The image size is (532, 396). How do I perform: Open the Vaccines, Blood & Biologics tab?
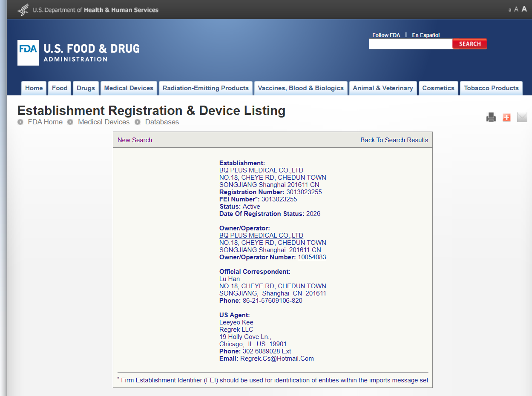click(301, 88)
